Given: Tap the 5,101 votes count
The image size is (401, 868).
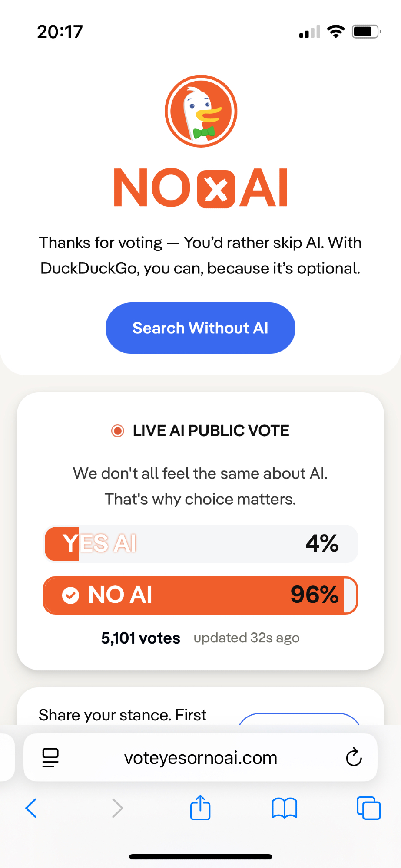Looking at the screenshot, I should [140, 638].
